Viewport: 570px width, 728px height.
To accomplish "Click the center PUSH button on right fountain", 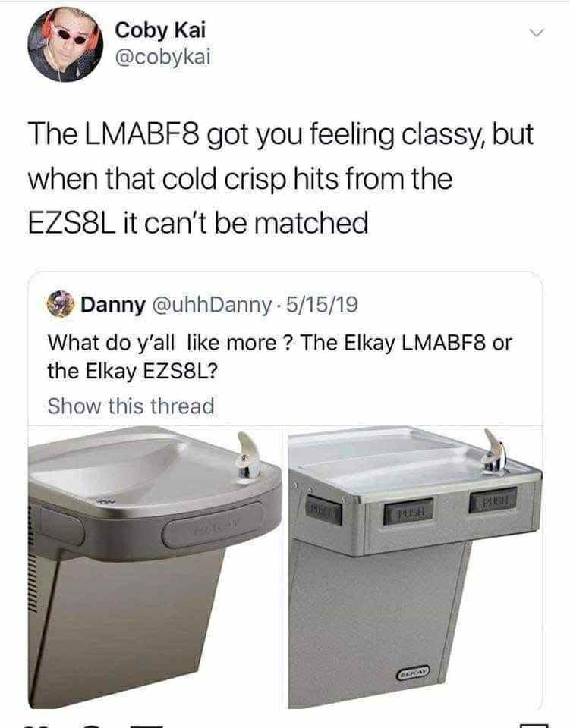I will (x=408, y=511).
